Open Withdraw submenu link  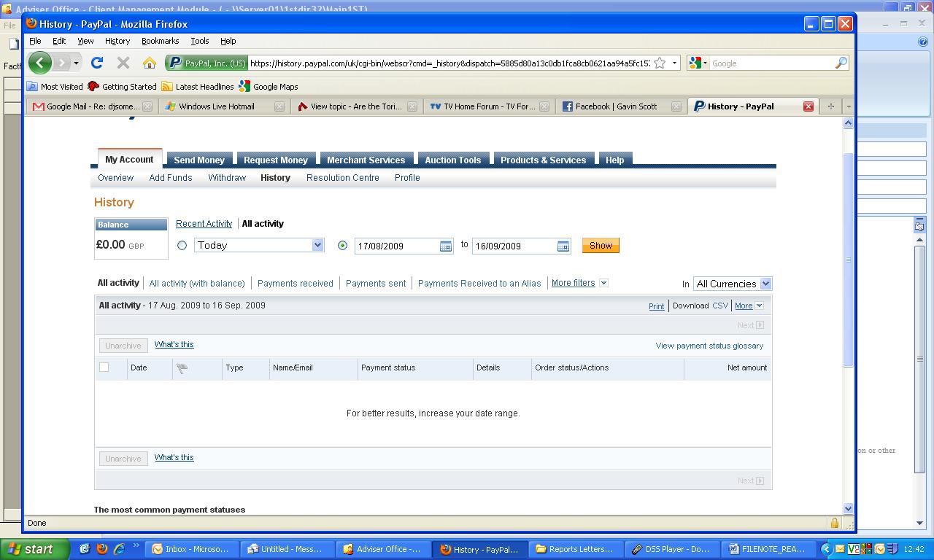227,178
